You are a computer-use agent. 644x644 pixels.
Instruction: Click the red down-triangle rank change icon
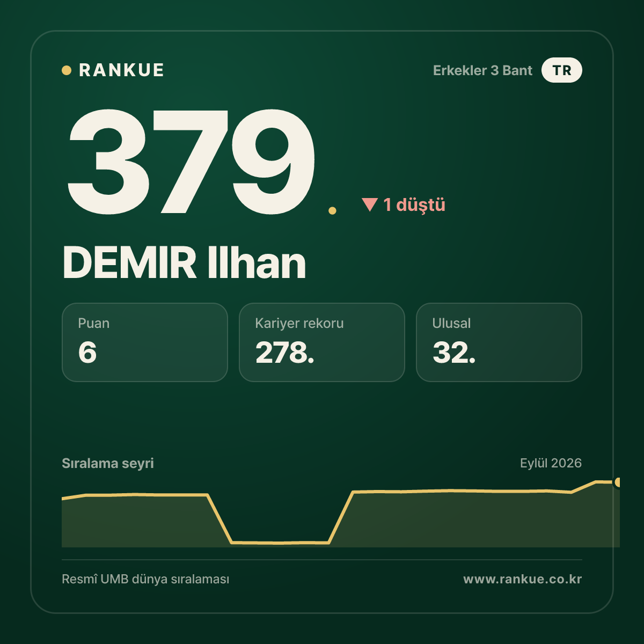click(370, 204)
